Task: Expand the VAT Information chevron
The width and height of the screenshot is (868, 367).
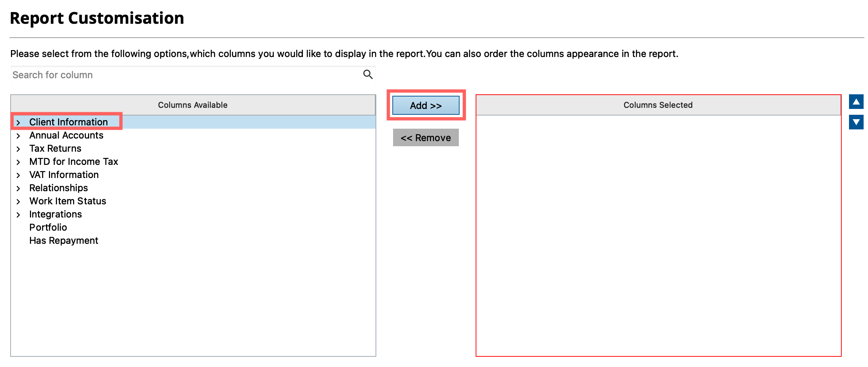Action: tap(18, 175)
